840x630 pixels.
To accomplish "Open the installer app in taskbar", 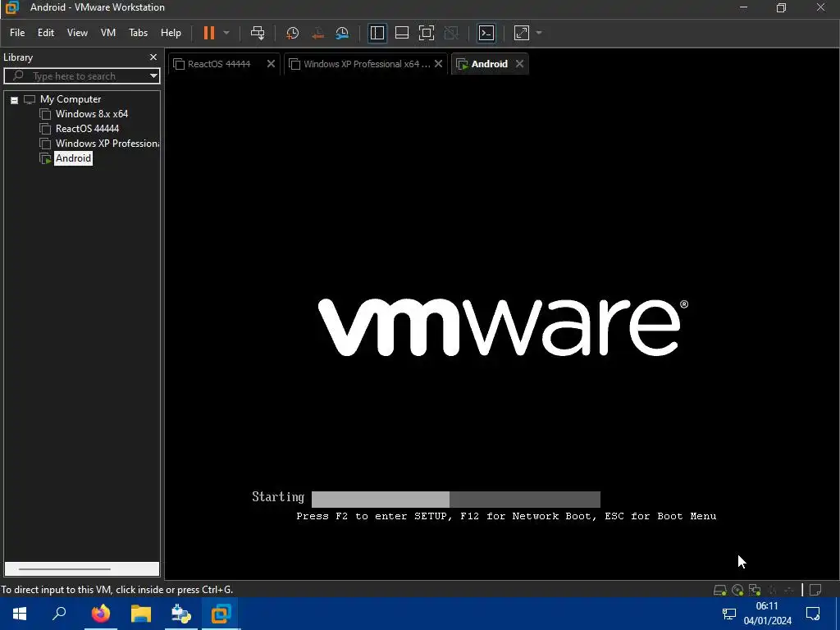I will click(181, 614).
